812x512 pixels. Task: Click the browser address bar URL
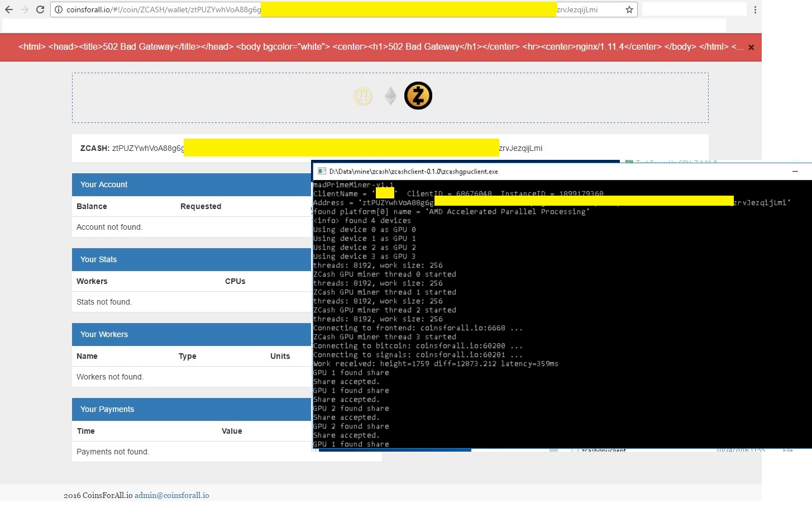coord(343,10)
